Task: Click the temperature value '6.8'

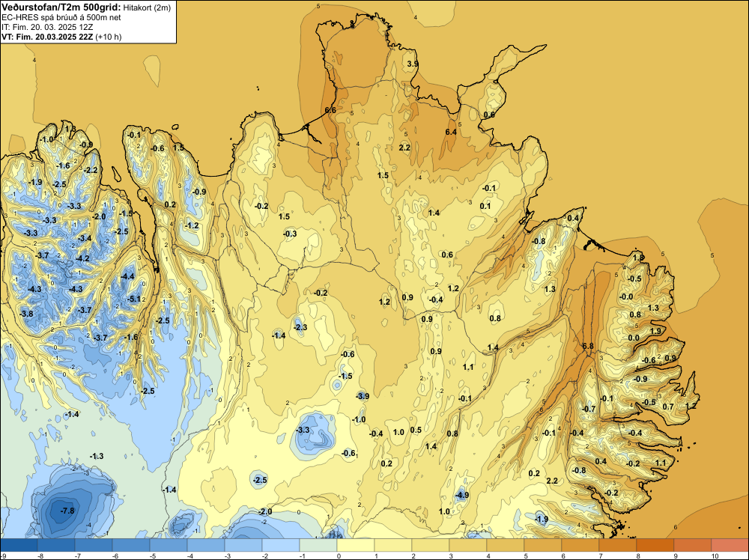Action: tap(588, 346)
